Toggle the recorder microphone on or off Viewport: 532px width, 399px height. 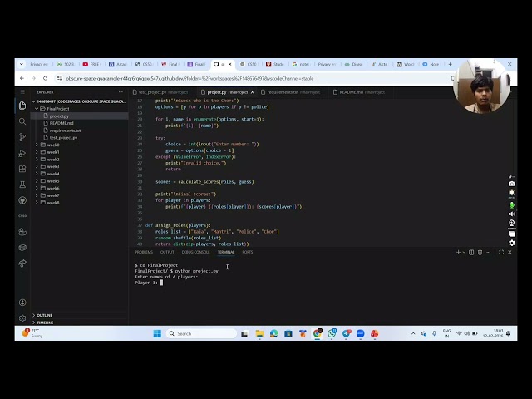[512, 205]
